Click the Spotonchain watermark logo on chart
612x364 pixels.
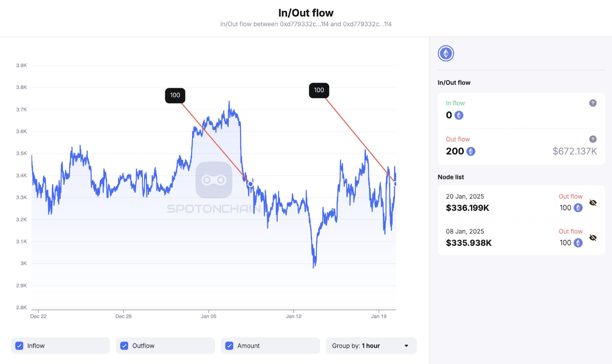click(214, 180)
